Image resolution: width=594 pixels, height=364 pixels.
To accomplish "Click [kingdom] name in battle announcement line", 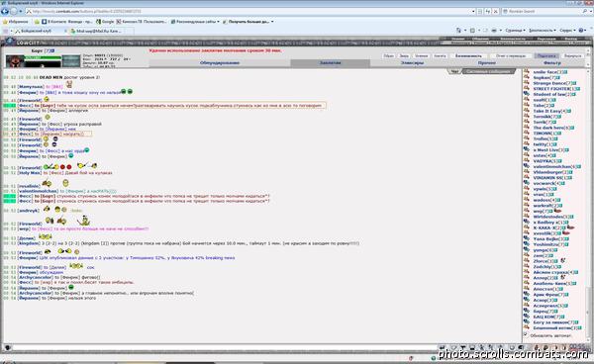I will (29, 243).
